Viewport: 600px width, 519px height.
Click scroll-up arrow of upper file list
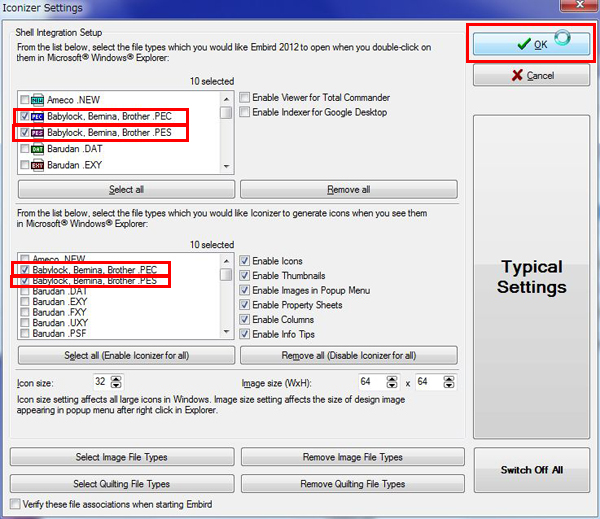227,99
